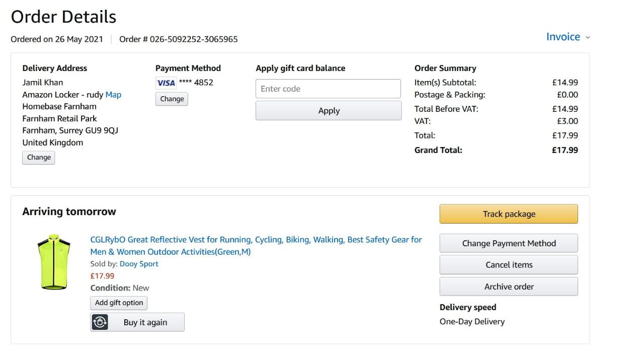This screenshot has width=644, height=358.
Task: Change the delivery address
Action: tap(39, 157)
